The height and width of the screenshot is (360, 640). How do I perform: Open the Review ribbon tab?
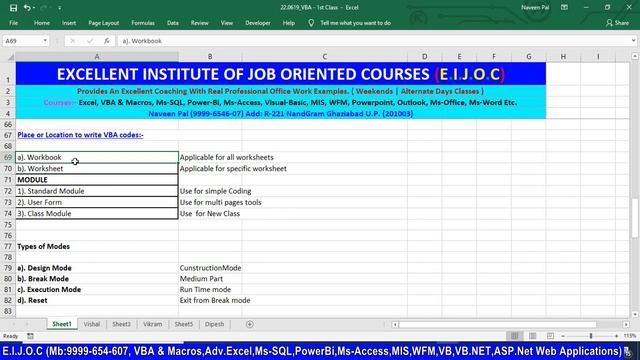(200, 23)
